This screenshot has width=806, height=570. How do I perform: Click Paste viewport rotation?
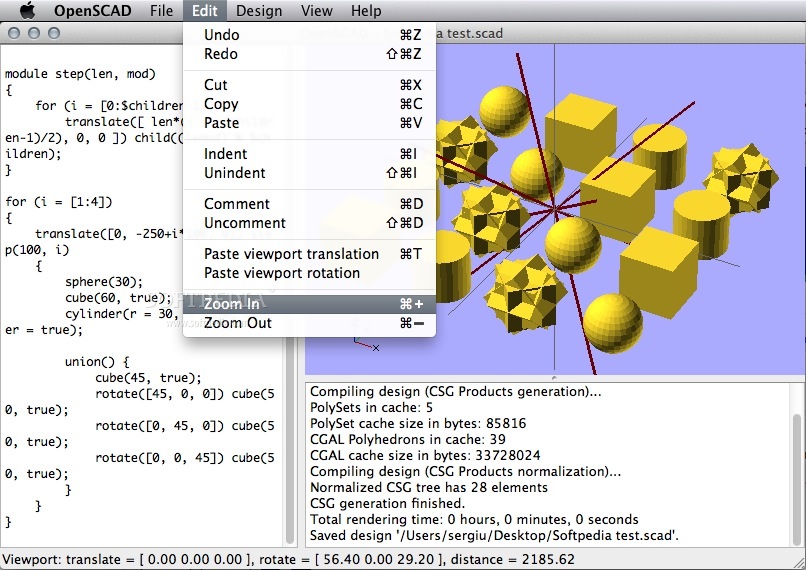coord(282,273)
